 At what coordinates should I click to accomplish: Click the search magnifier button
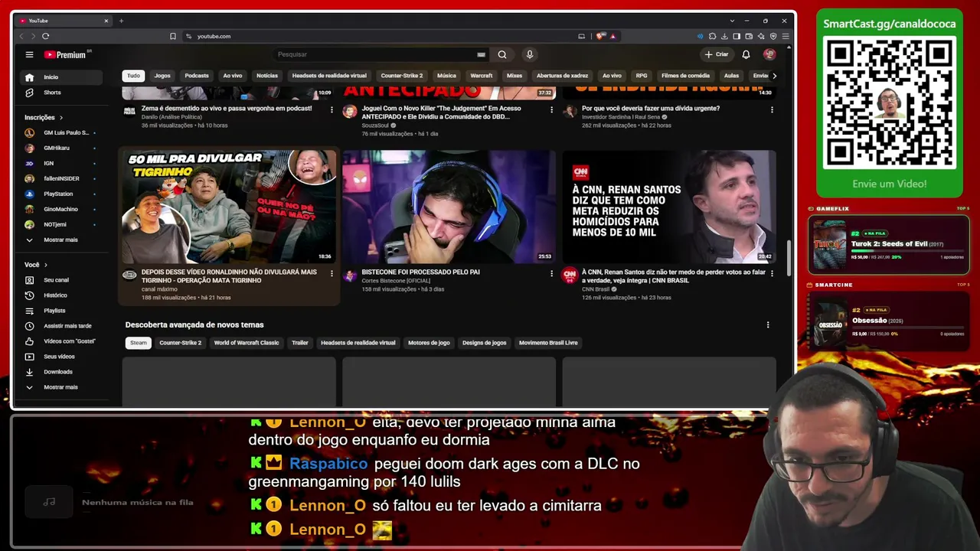(x=502, y=54)
